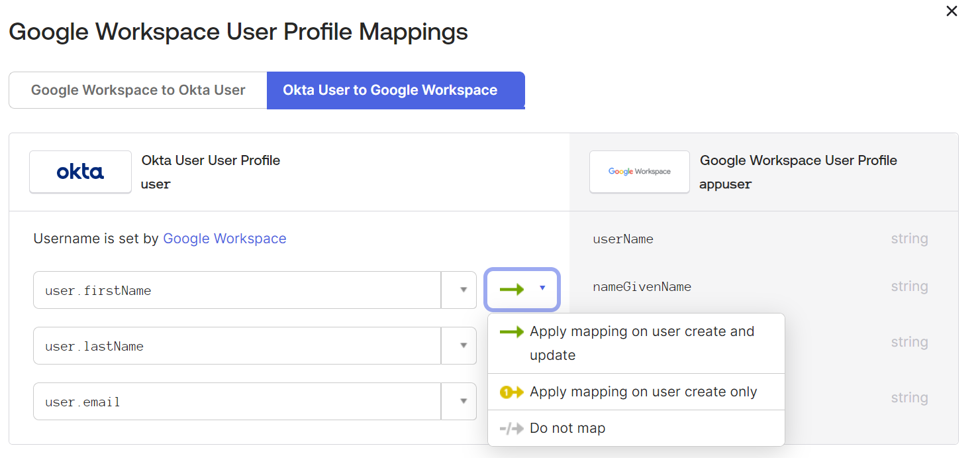This screenshot has width=980, height=458.
Task: Open the user.email attribute dropdown
Action: tap(464, 401)
